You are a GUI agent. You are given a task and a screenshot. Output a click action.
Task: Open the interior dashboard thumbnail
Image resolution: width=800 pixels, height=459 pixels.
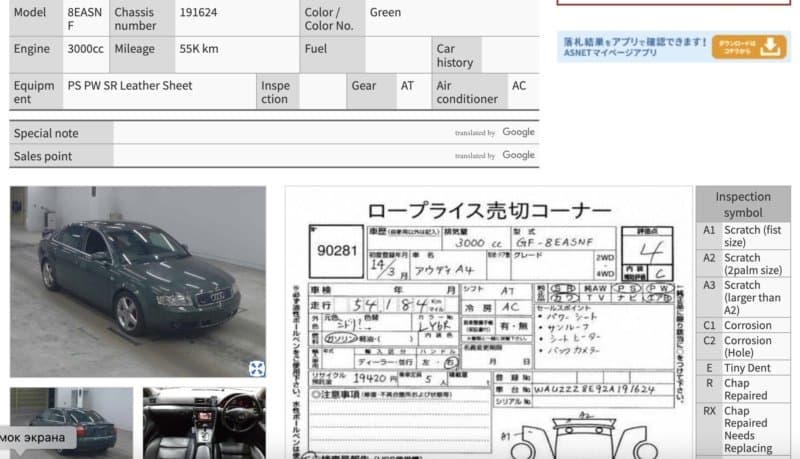204,423
